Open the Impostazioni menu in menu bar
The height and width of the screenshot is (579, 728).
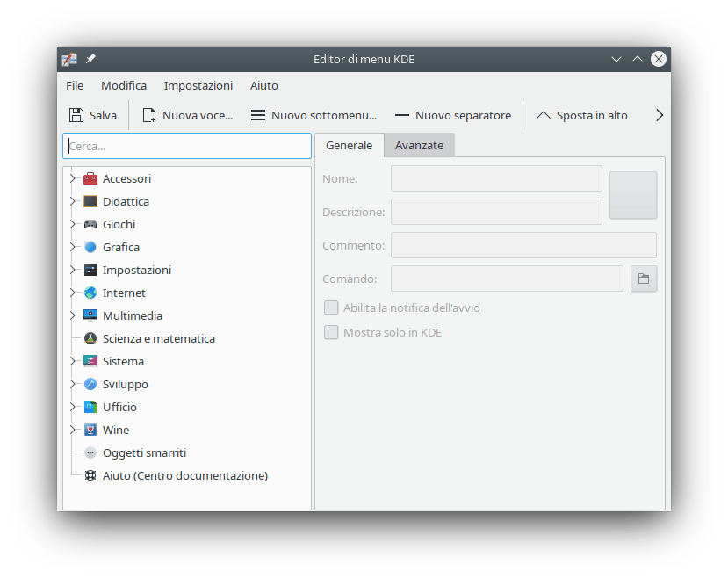point(198,85)
